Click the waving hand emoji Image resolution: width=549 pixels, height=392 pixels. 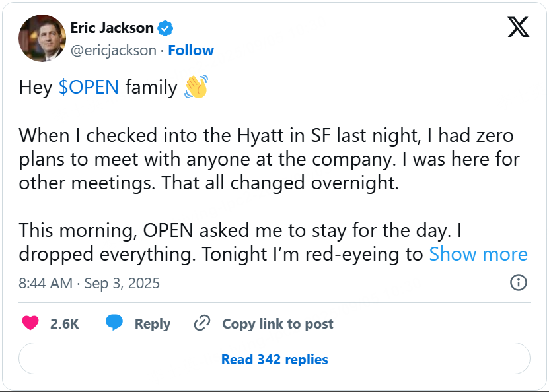tap(196, 86)
